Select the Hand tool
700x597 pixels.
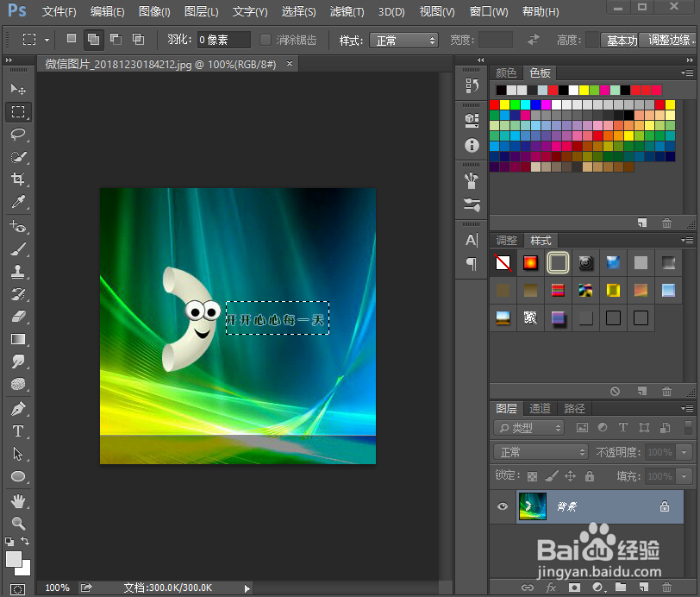pyautogui.click(x=18, y=501)
